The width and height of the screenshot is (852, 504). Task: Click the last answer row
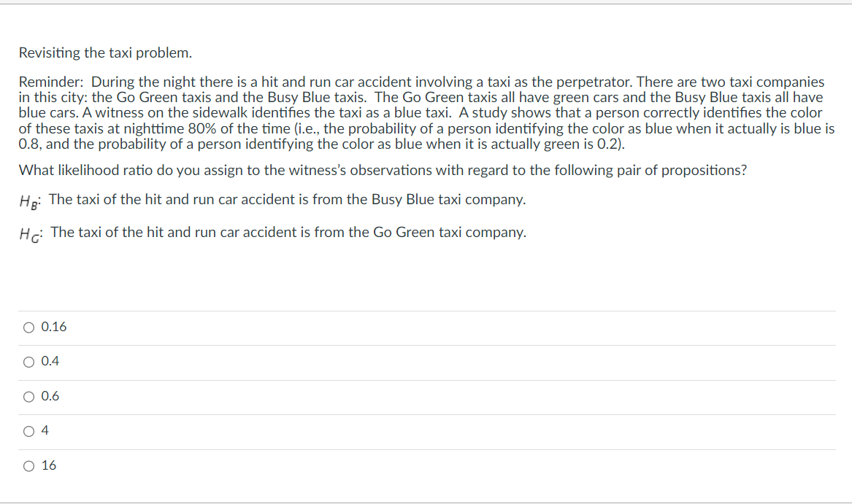coord(292,465)
